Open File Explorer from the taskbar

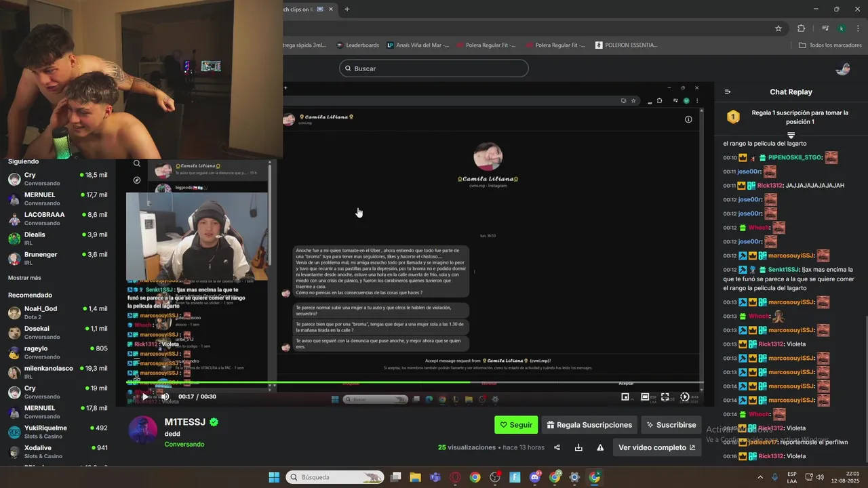coord(415,477)
